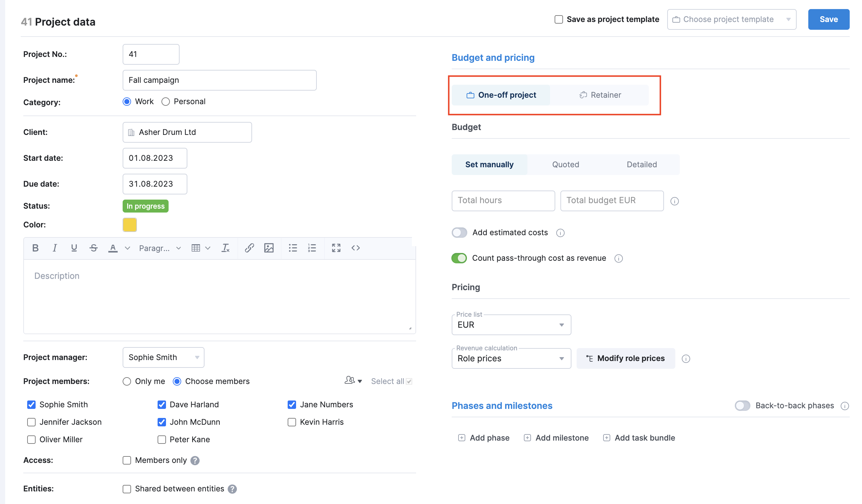The image size is (862, 504).
Task: Apply strikethrough formatting to description text
Action: pos(94,248)
